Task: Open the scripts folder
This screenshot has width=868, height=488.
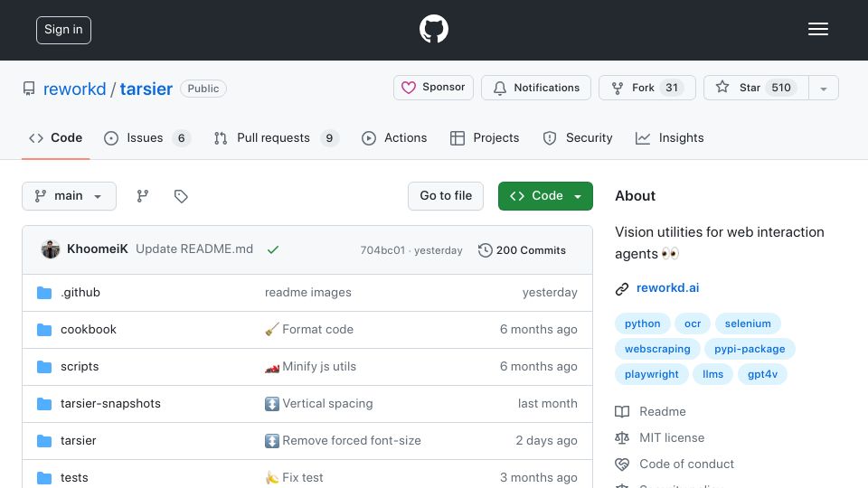Action: click(80, 366)
